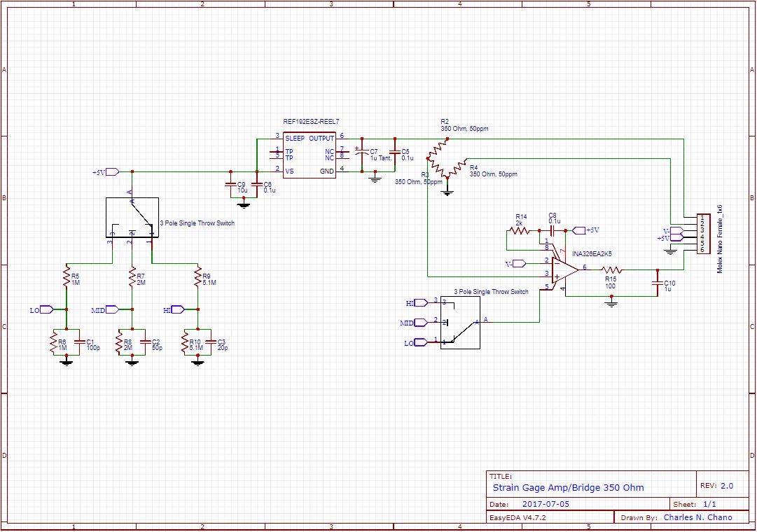Select capacitor C6 0.1u
757x532 pixels.
point(257,184)
